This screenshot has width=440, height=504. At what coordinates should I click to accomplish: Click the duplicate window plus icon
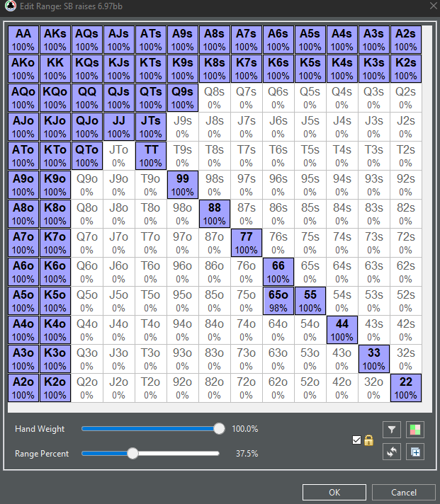415,452
